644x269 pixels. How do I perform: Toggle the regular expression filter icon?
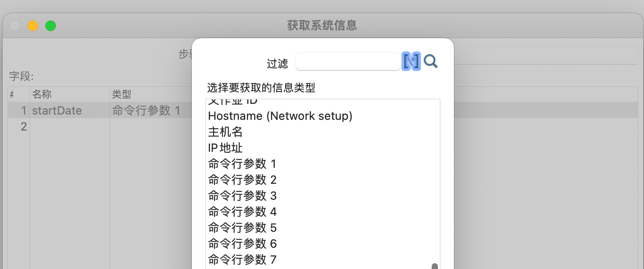pyautogui.click(x=411, y=61)
